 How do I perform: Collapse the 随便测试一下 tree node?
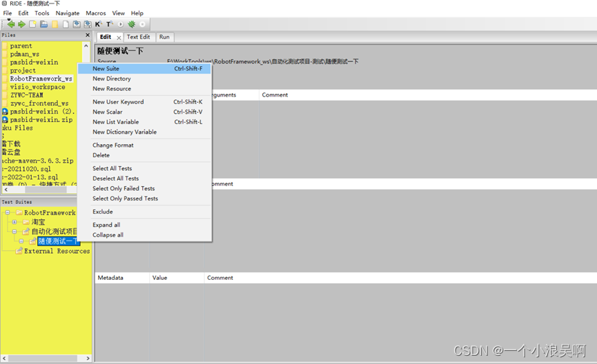21,241
